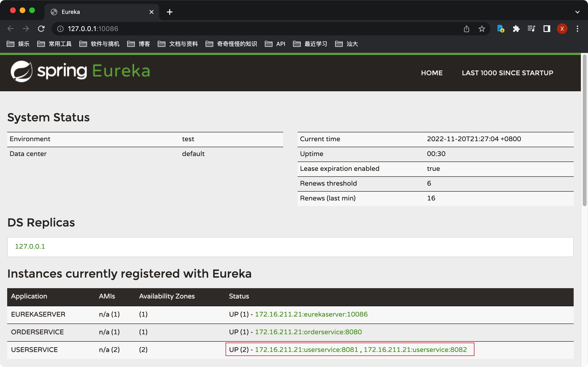
Task: Open the eurekaserver:10086 instance link
Action: (311, 314)
